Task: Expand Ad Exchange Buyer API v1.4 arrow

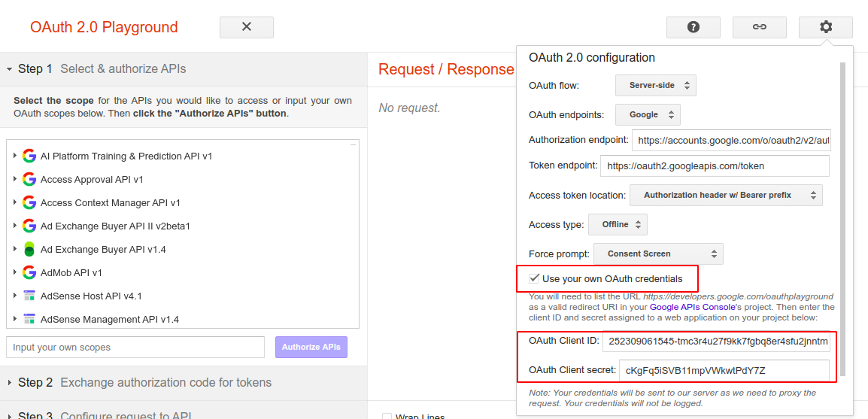Action: click(x=15, y=249)
